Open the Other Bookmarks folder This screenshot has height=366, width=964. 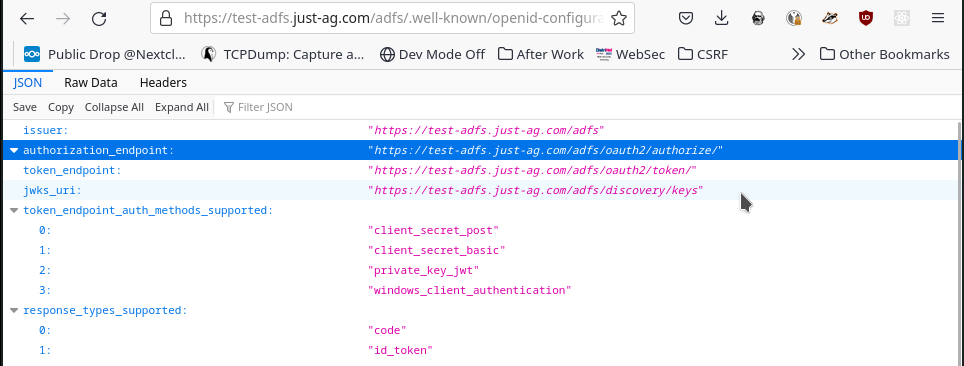click(x=885, y=54)
